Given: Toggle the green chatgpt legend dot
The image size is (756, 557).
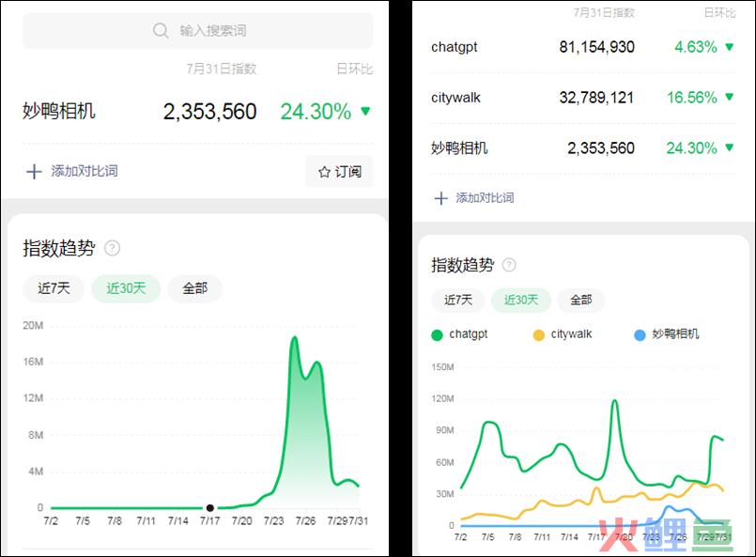Looking at the screenshot, I should 437,335.
